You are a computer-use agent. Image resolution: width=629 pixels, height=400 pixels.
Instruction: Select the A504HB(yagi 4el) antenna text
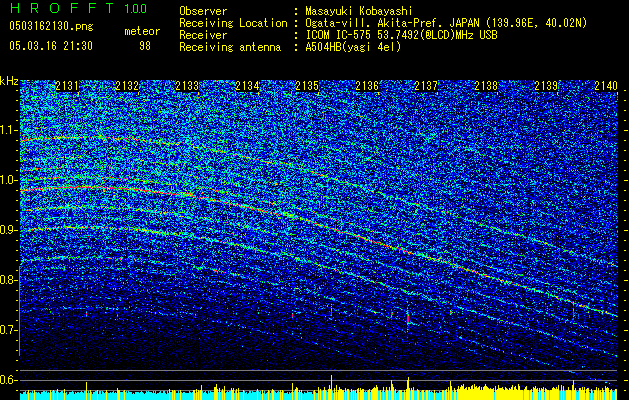[353, 47]
